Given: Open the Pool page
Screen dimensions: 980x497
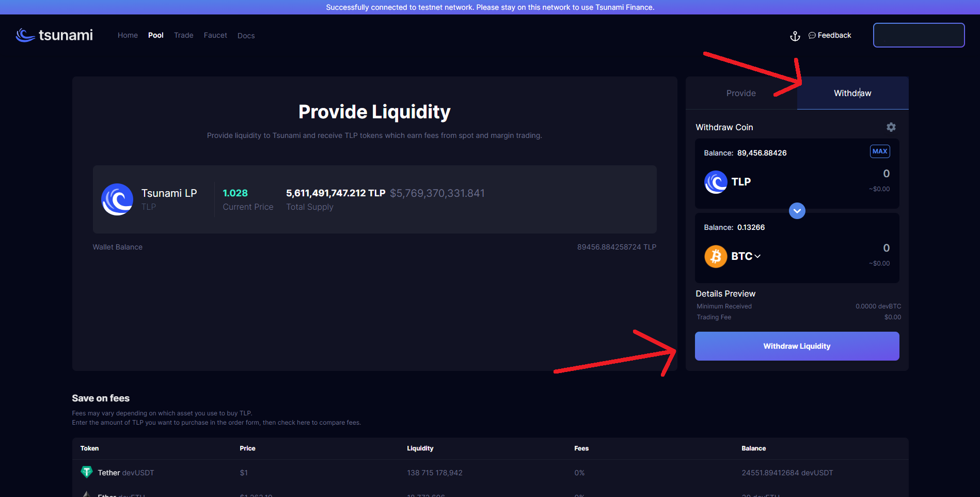Looking at the screenshot, I should (156, 35).
